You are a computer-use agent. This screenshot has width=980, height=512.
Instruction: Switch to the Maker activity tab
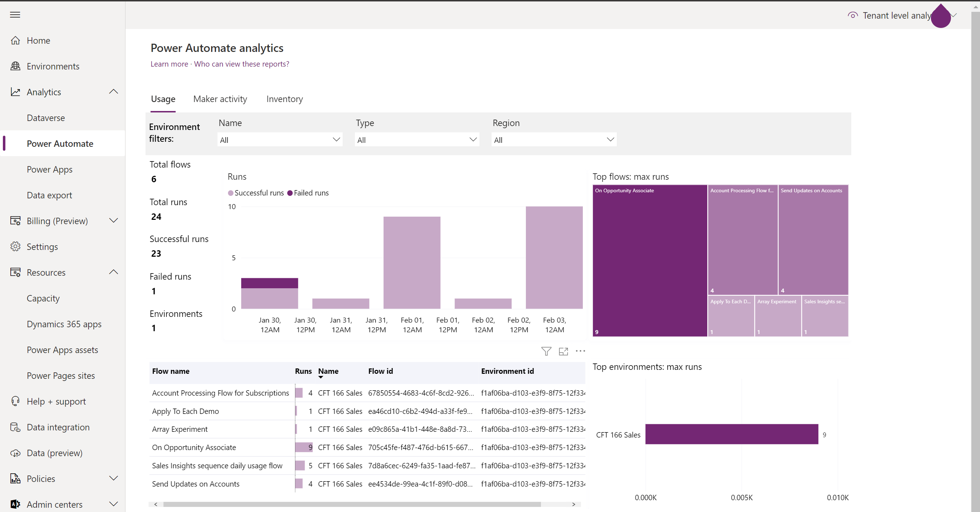click(220, 99)
